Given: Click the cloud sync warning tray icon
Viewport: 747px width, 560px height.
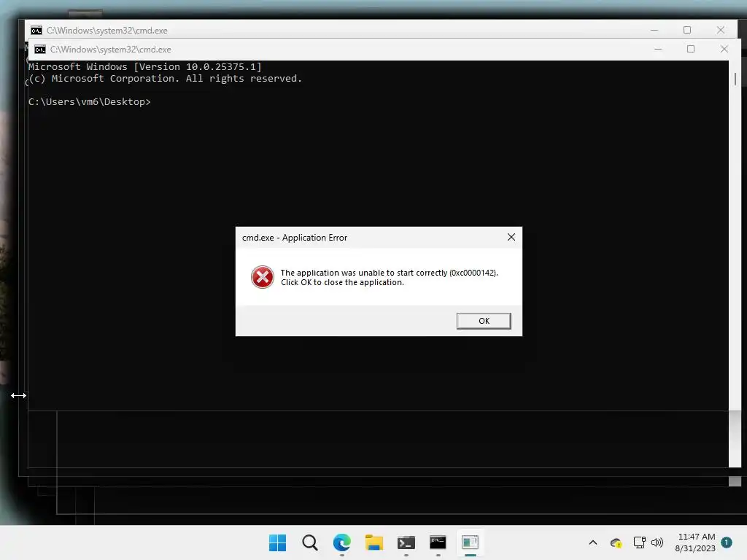Looking at the screenshot, I should [616, 542].
